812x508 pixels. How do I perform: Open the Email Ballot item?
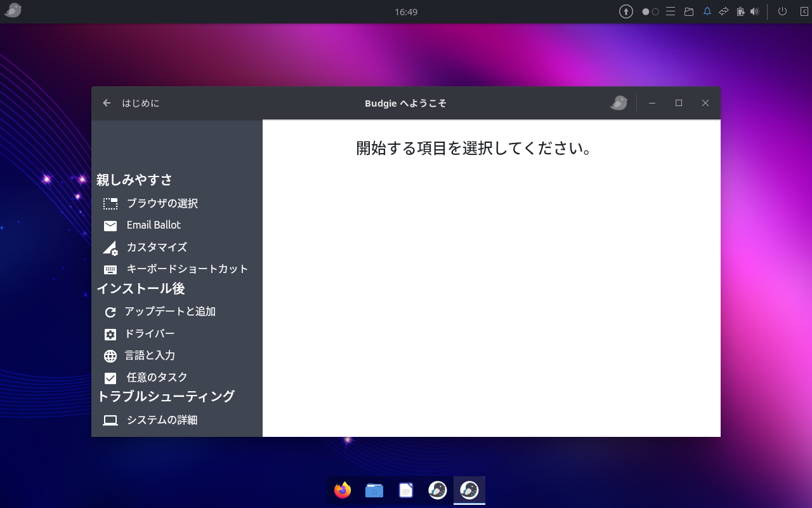click(154, 225)
